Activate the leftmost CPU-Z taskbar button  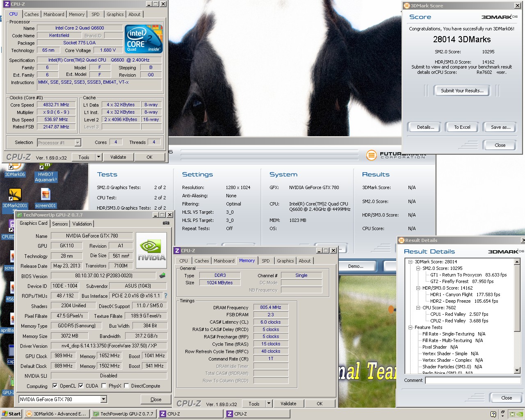(190, 414)
